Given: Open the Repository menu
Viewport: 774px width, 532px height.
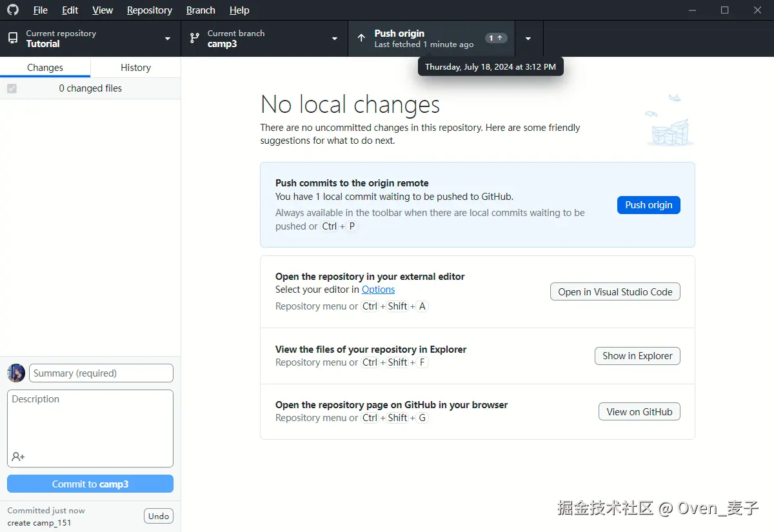Looking at the screenshot, I should 150,10.
